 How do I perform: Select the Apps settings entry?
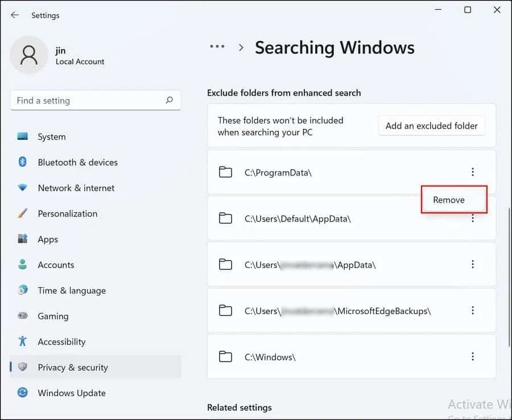click(x=48, y=239)
